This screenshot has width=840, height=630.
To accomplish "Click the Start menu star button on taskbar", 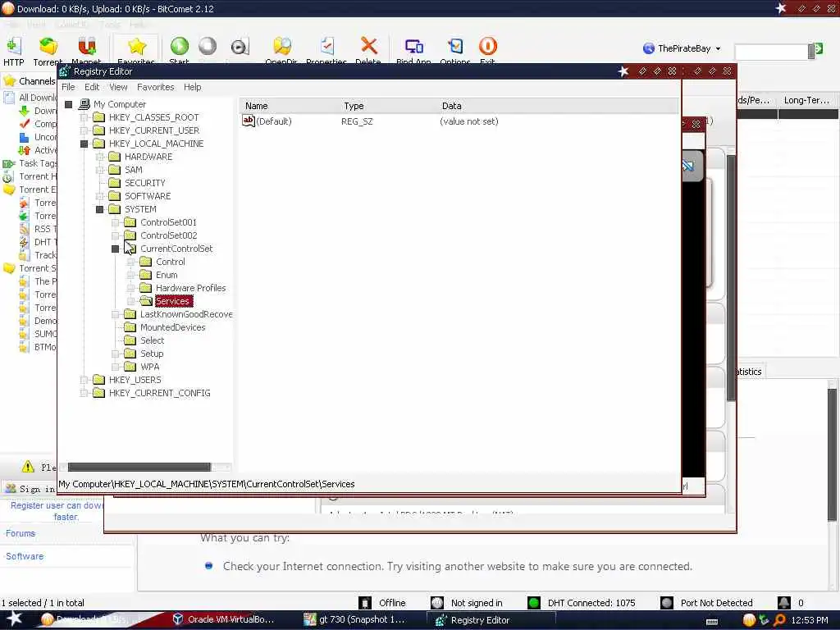I will (x=15, y=619).
